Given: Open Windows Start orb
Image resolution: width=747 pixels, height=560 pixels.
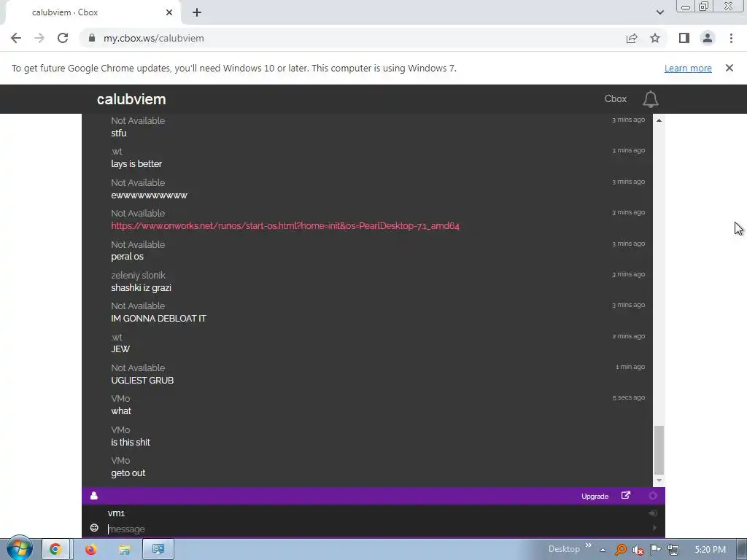Looking at the screenshot, I should coord(20,548).
